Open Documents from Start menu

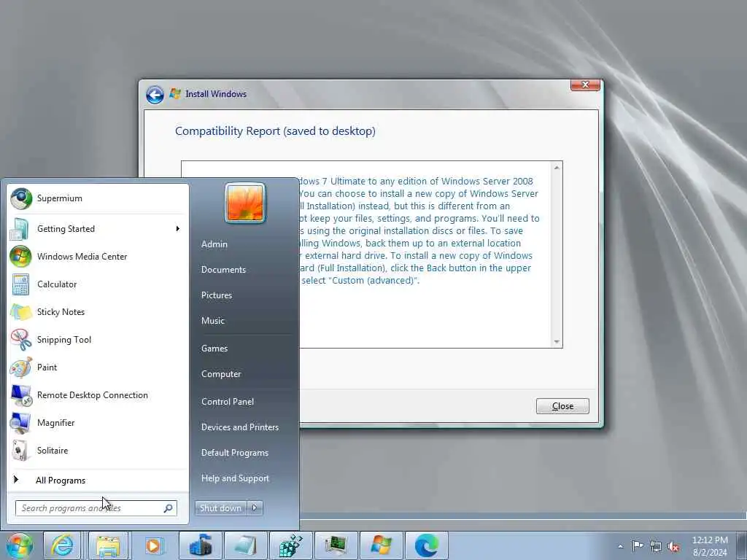click(x=223, y=270)
